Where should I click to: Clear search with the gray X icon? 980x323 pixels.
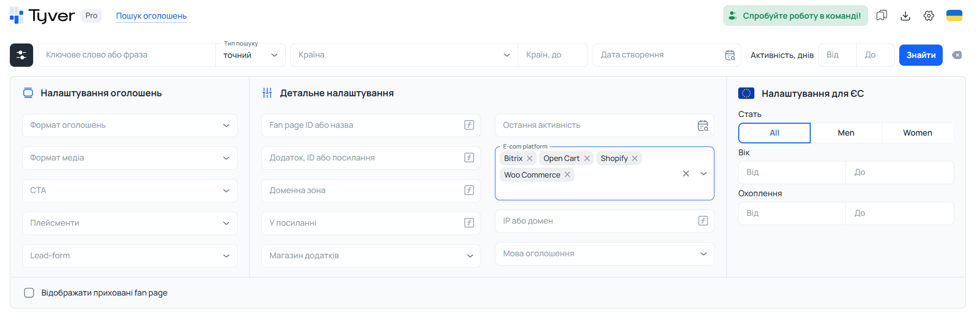click(957, 55)
